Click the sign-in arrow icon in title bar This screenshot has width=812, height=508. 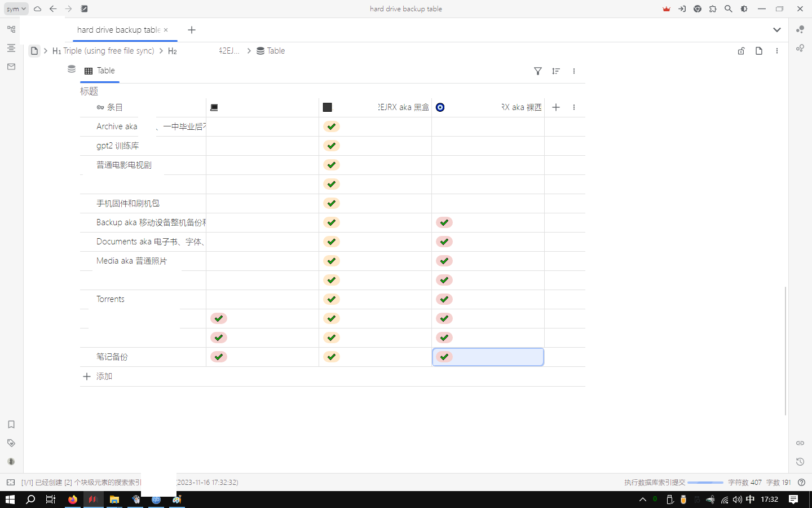point(682,9)
